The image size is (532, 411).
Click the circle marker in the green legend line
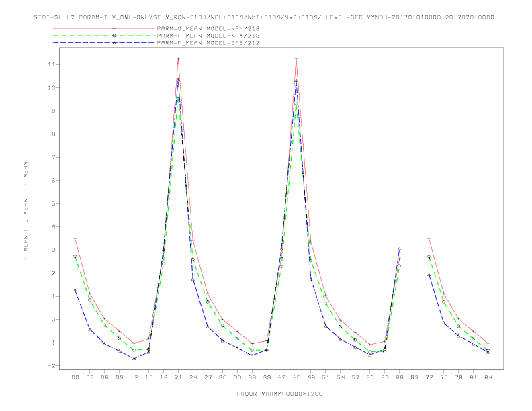pos(114,36)
